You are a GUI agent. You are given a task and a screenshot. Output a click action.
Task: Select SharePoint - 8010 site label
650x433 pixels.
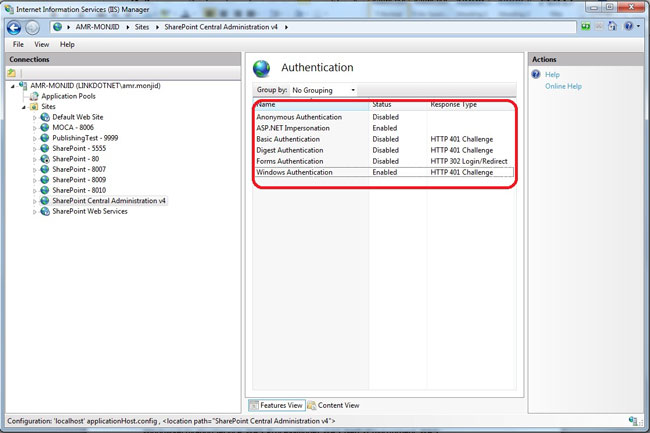[x=79, y=190]
